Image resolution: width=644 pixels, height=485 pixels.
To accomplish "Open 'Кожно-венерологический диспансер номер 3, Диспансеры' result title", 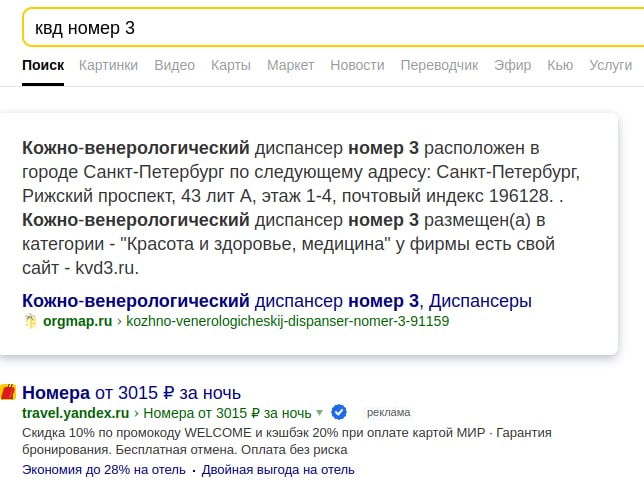I will tap(277, 301).
